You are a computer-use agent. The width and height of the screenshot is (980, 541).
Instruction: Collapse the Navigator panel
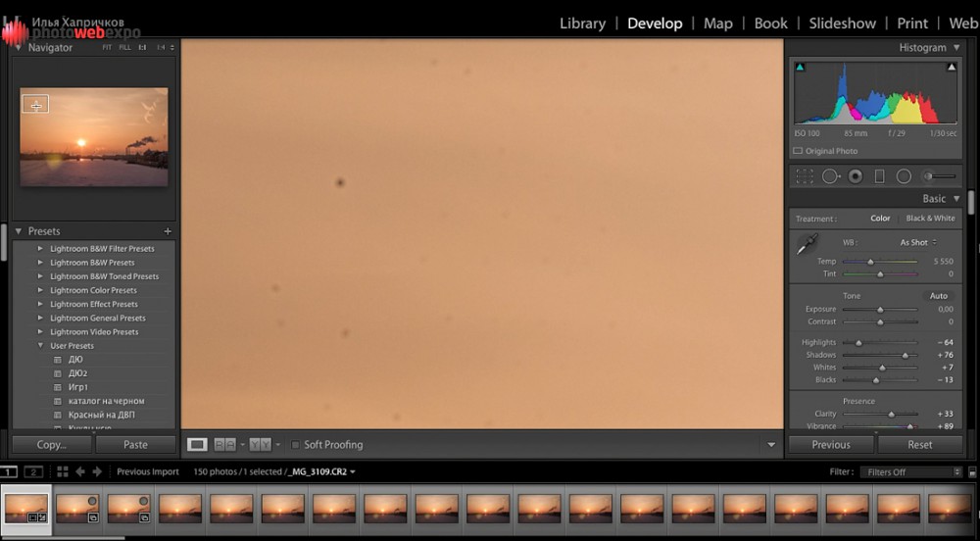pyautogui.click(x=18, y=47)
